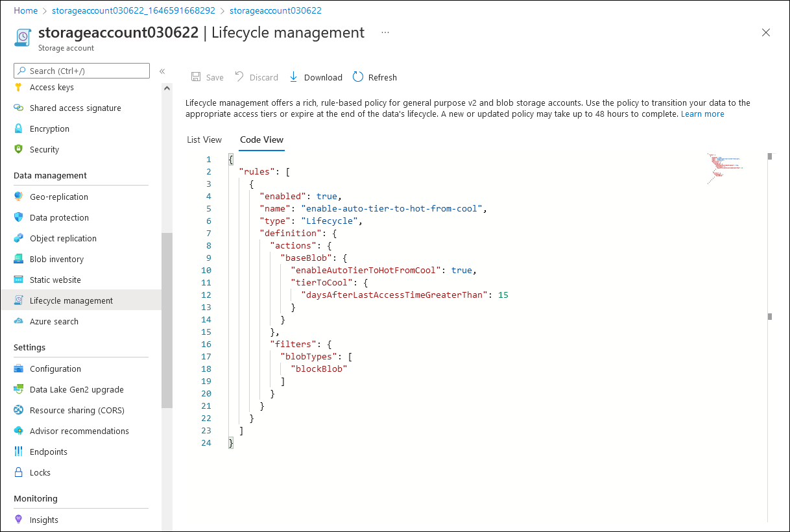The height and width of the screenshot is (532, 790).
Task: Click the sidebar scroll up arrow
Action: pyautogui.click(x=167, y=88)
